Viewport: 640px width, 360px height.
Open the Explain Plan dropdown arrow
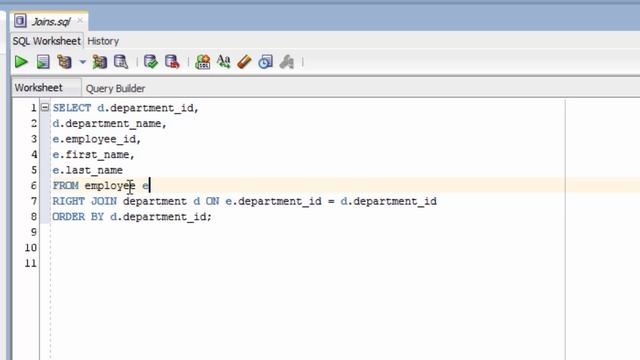(82, 62)
